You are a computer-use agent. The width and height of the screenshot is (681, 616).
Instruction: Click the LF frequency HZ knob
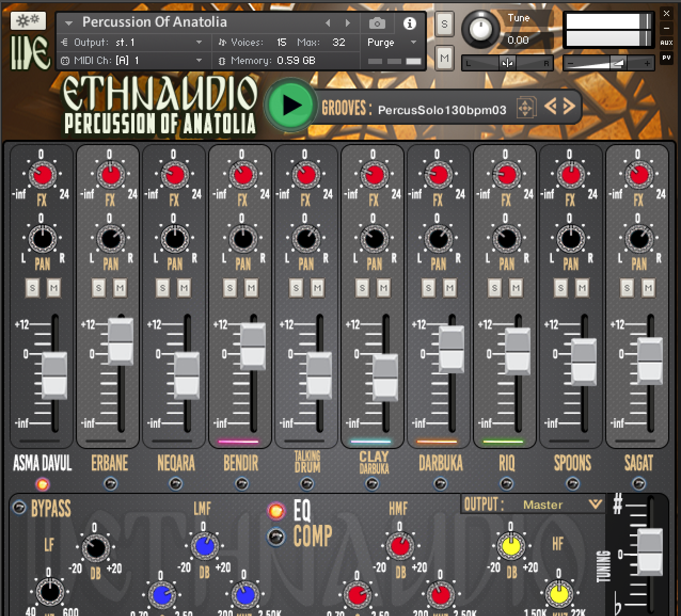(49, 592)
